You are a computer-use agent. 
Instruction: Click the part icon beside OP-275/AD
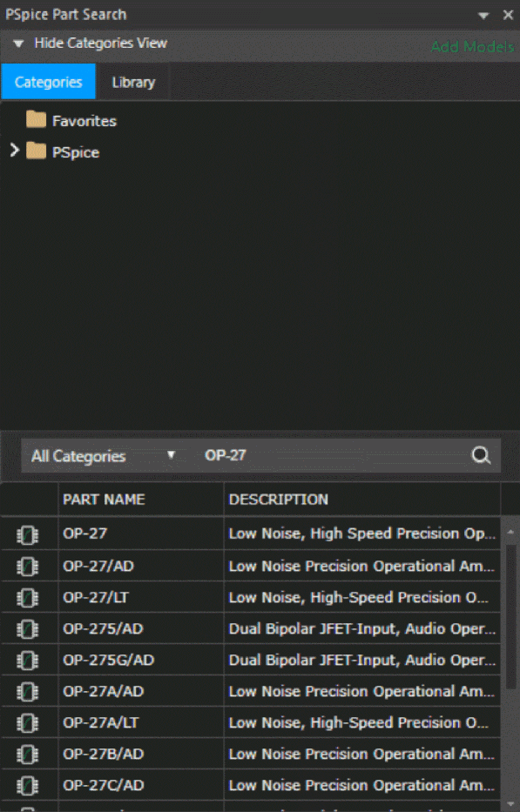(28, 629)
